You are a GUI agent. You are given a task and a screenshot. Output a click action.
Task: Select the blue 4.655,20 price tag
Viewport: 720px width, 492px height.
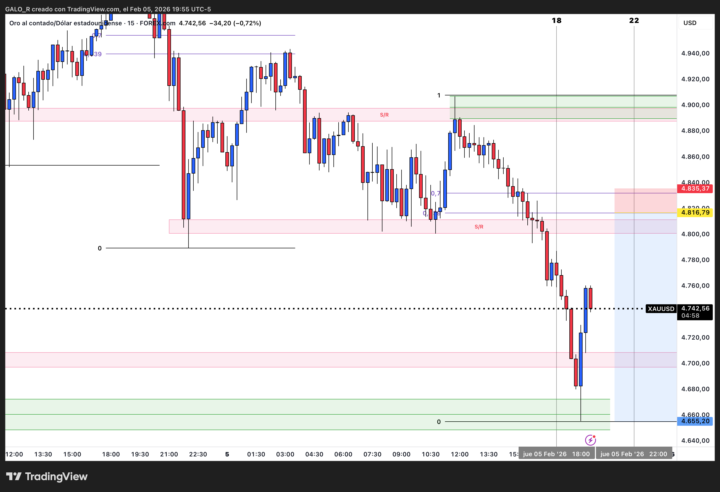(695, 421)
